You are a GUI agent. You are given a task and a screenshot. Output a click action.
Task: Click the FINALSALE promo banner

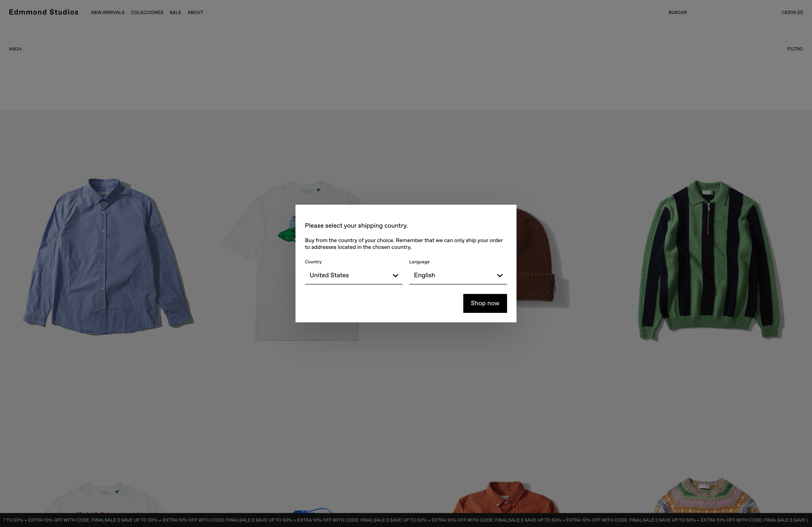pyautogui.click(x=406, y=520)
